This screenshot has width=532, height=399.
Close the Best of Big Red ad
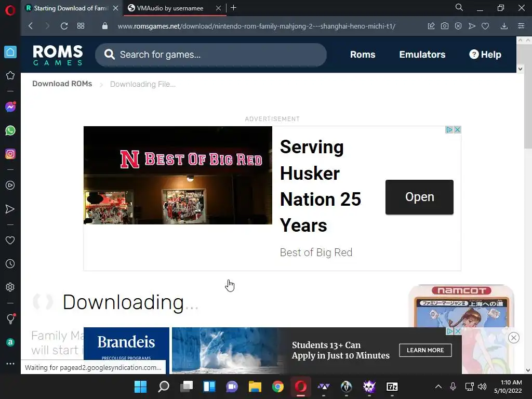pyautogui.click(x=457, y=129)
